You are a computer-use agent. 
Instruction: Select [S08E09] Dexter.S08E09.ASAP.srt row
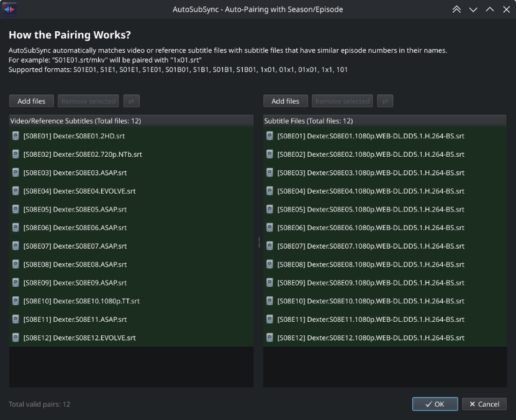pos(131,282)
